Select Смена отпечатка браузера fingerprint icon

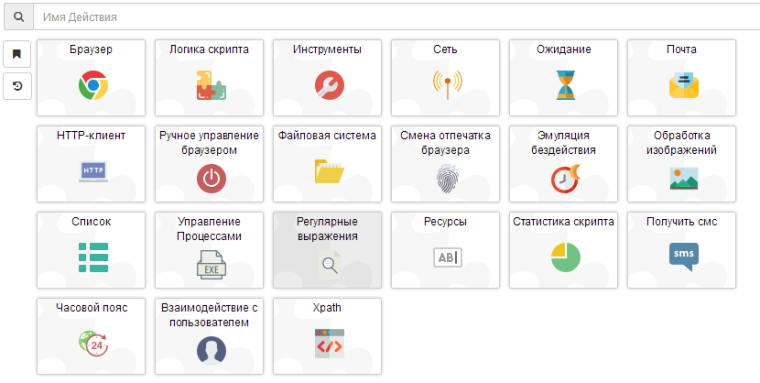(447, 178)
